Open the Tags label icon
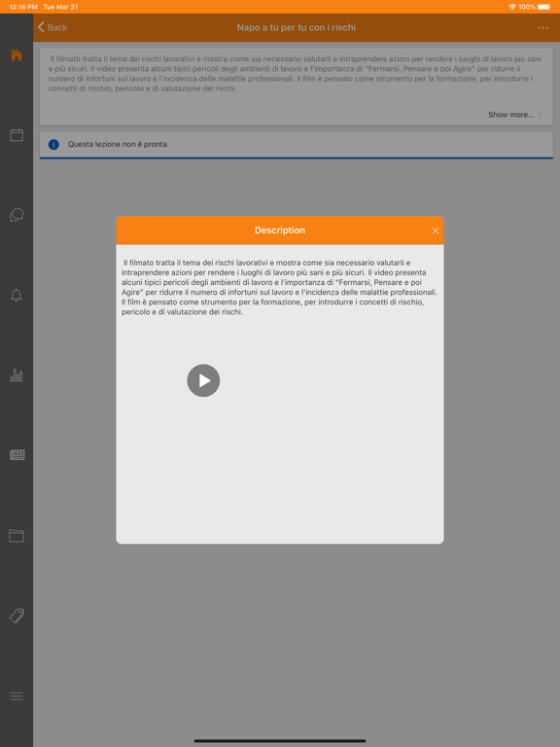The image size is (560, 747). click(17, 616)
